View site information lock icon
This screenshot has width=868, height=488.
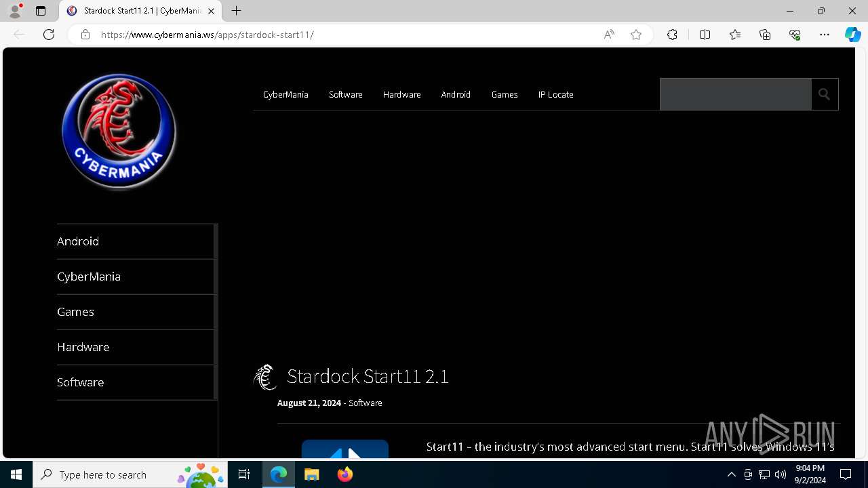pos(85,35)
